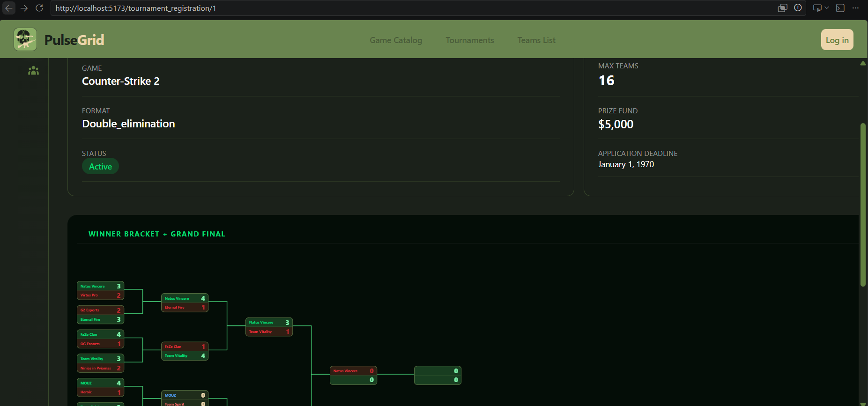This screenshot has height=406, width=868.
Task: Click the Winner Bracket + Grand Final heading
Action: click(x=156, y=234)
